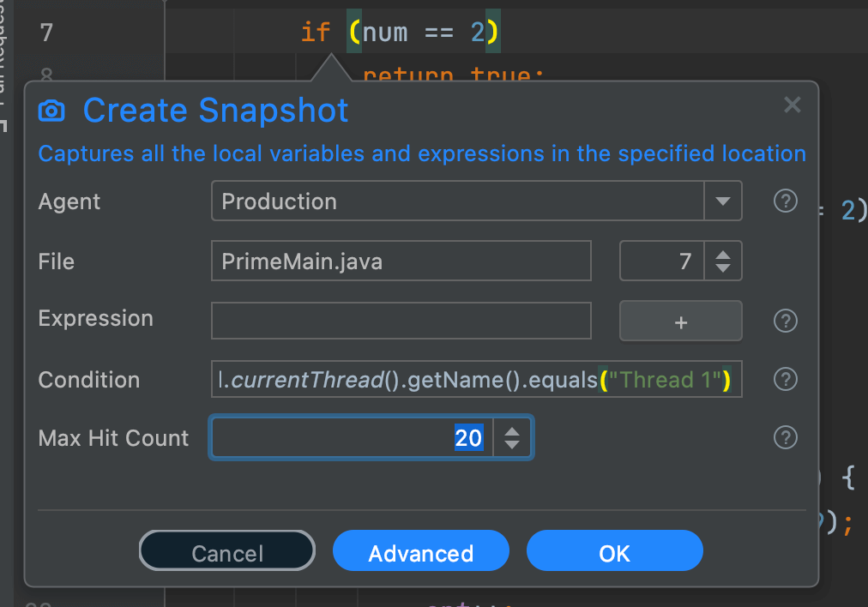Click inside the empty Expression input field
Image resolution: width=868 pixels, height=607 pixels.
click(x=401, y=321)
